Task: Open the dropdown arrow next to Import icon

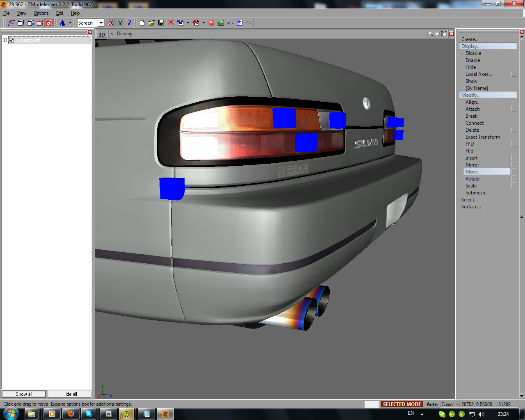Action: [188, 23]
